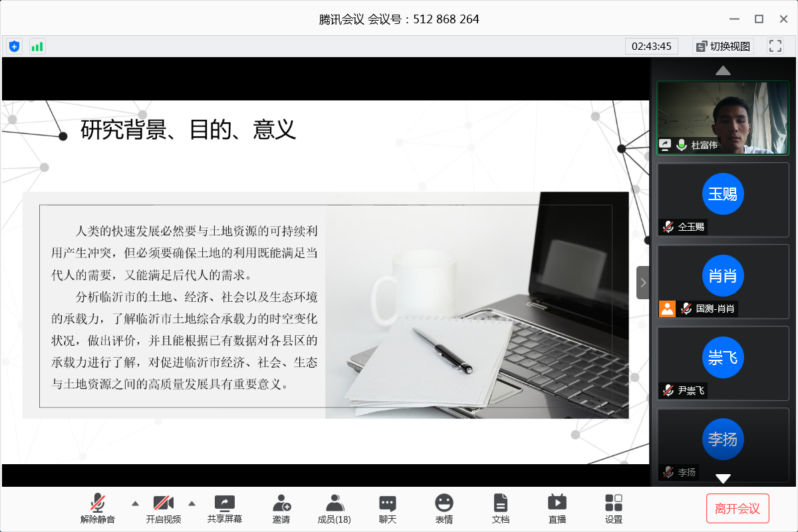
Task: Check the green network signal icon
Action: [37, 46]
